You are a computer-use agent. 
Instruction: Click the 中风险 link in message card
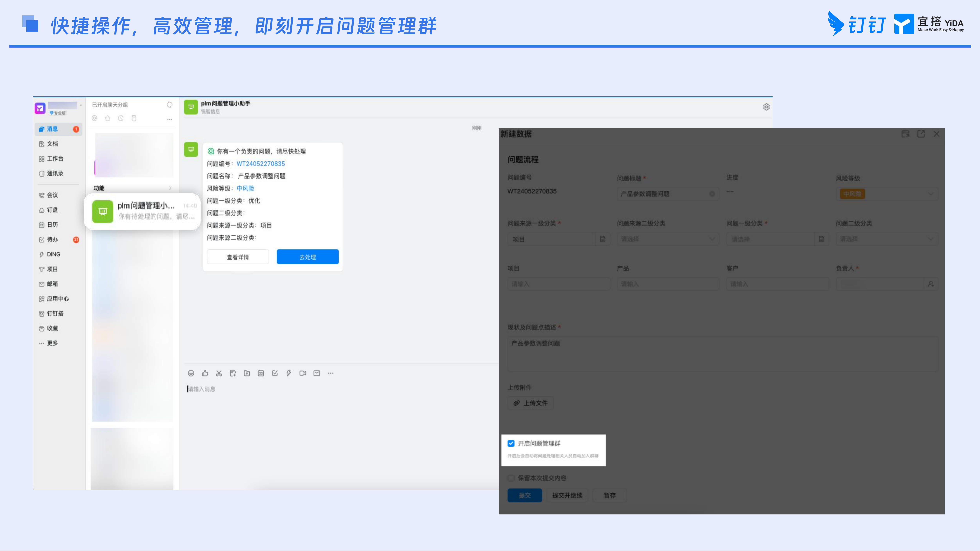coord(245,189)
